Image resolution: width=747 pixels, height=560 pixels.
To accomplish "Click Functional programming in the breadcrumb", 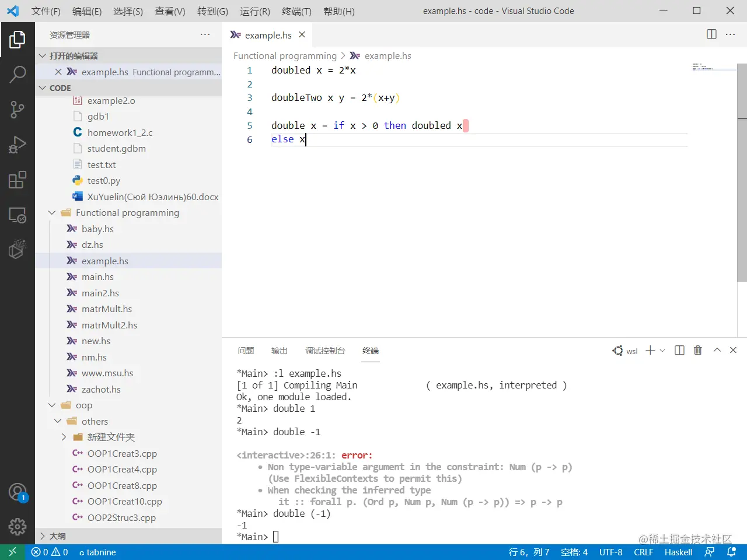I will [285, 56].
